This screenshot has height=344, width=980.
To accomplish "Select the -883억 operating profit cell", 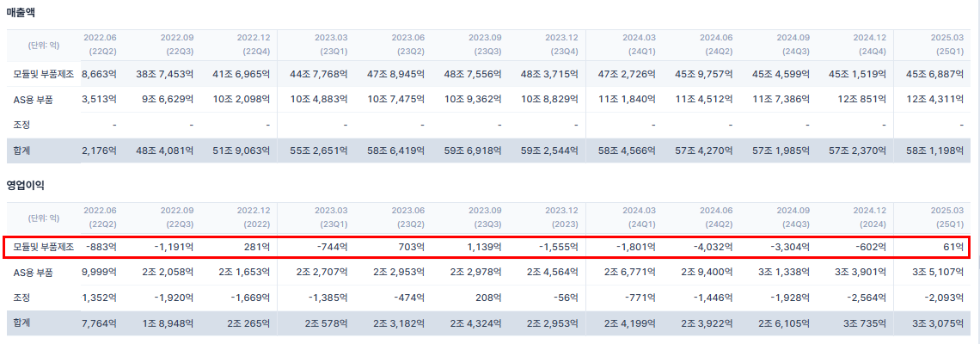I will 101,247.
